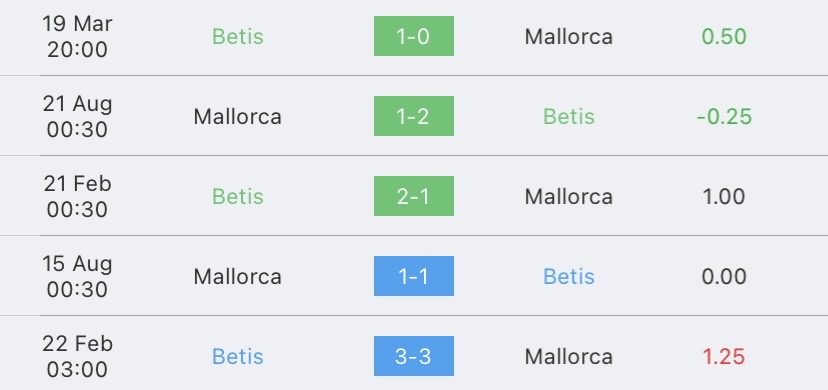This screenshot has width=828, height=390.
Task: Select away team Betis in 21 Aug match
Action: tap(569, 117)
